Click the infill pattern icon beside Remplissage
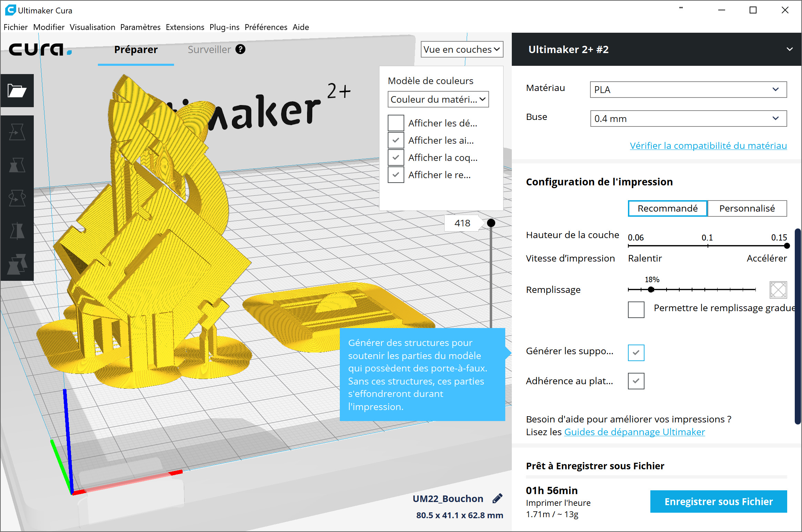The height and width of the screenshot is (532, 802). tap(778, 289)
